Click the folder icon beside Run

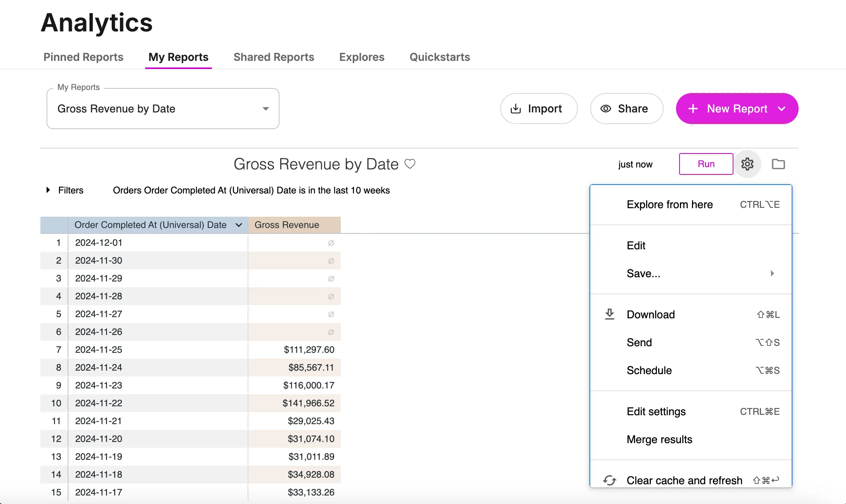778,164
